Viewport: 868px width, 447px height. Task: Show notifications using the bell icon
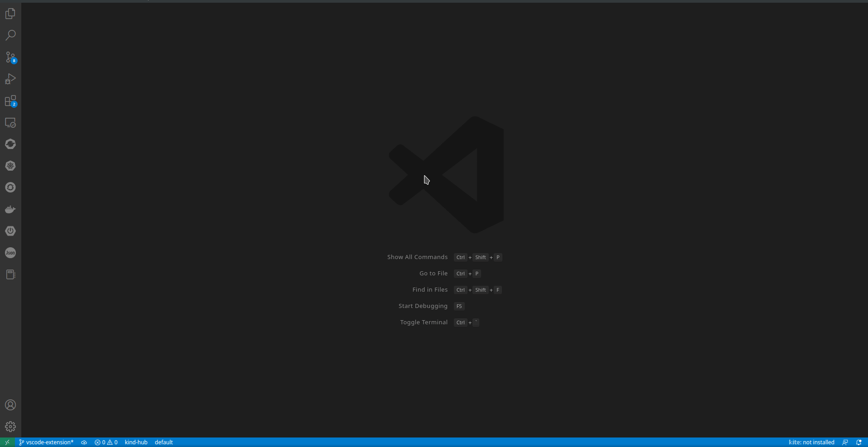click(x=858, y=442)
